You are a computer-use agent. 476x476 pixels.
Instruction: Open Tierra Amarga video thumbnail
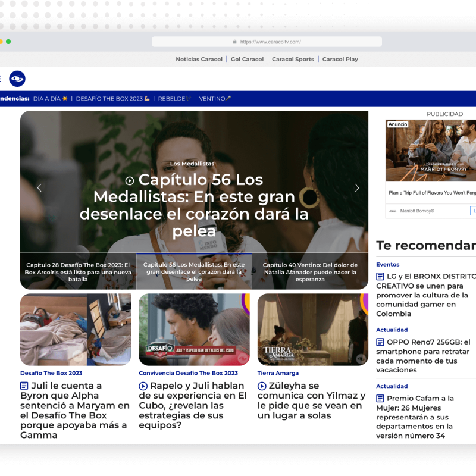[313, 330]
